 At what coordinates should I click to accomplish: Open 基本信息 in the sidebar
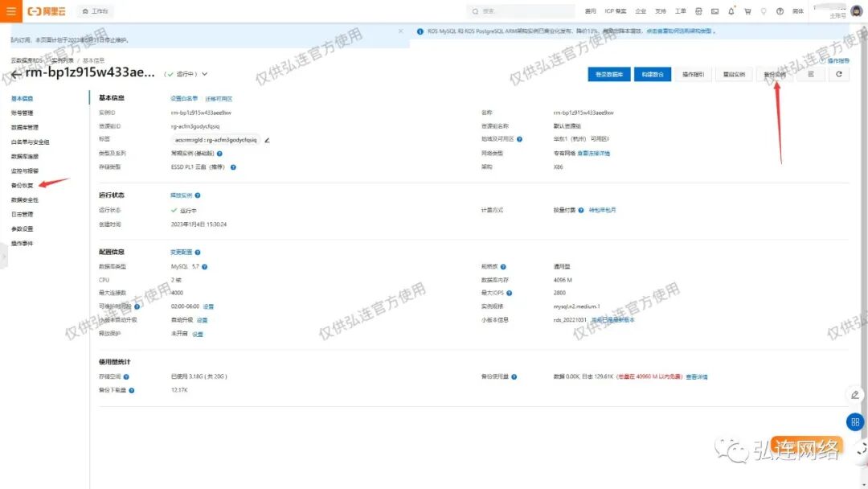23,99
